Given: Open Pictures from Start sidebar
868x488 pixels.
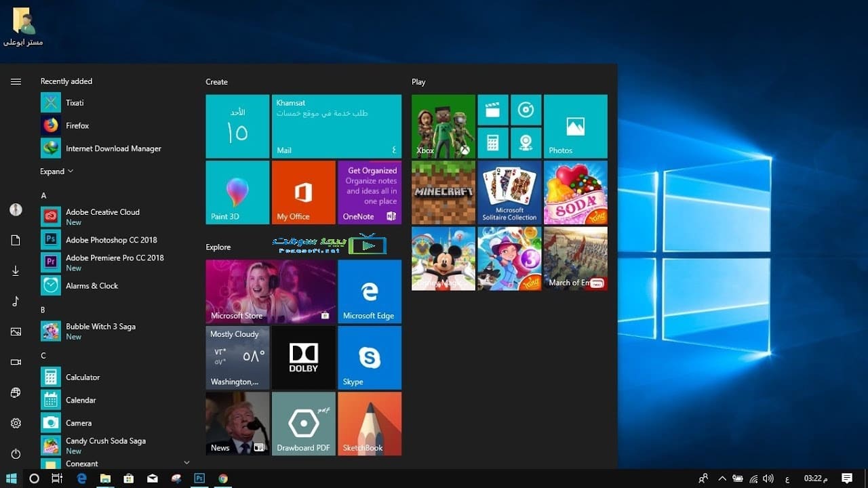Looking at the screenshot, I should (16, 331).
